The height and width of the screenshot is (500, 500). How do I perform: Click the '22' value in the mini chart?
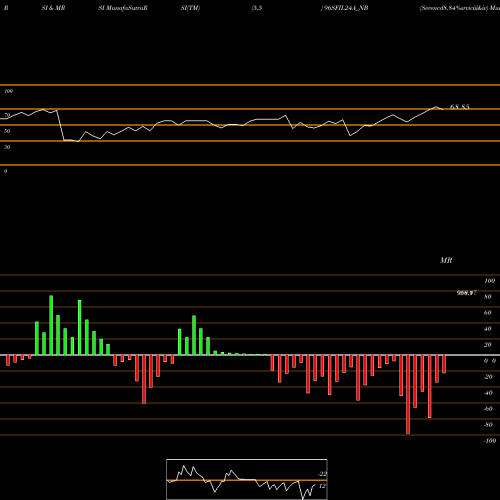pyautogui.click(x=322, y=474)
